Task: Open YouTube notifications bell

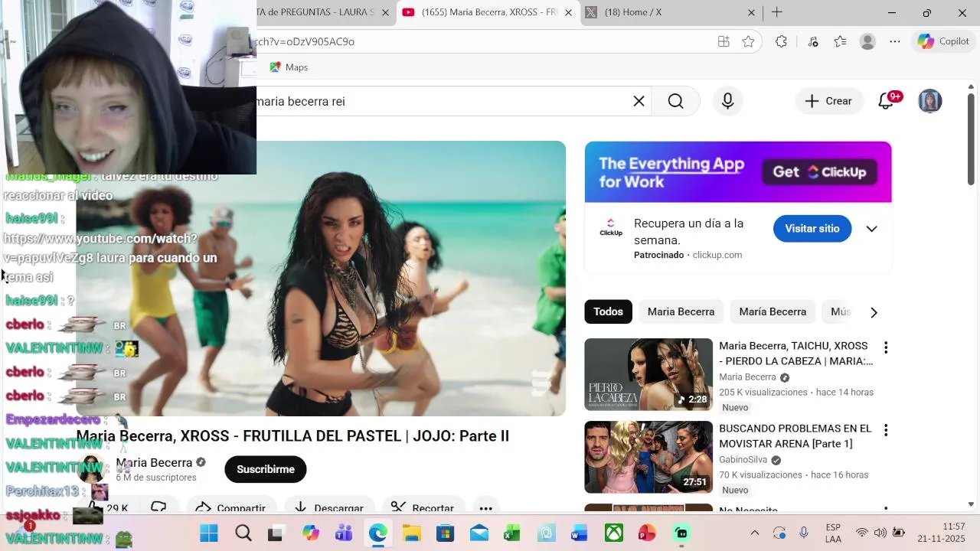Action: click(887, 101)
